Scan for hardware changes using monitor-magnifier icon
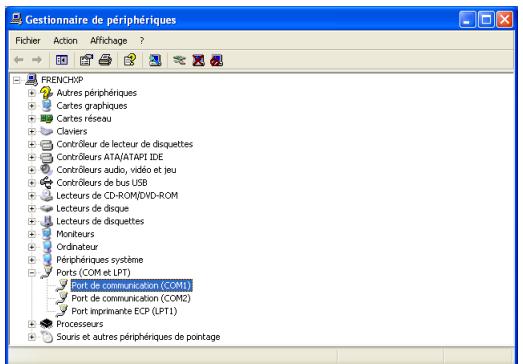 click(155, 60)
